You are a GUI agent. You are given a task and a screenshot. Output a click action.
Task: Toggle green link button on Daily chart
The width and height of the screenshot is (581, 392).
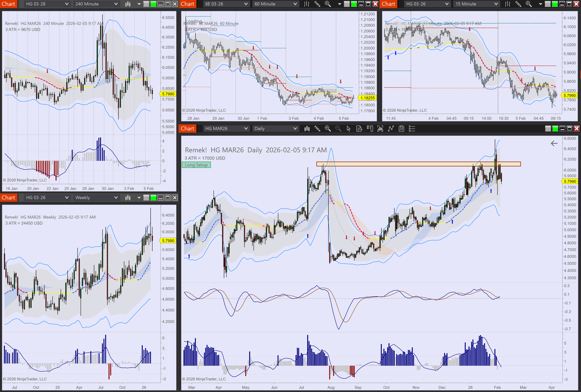555,129
